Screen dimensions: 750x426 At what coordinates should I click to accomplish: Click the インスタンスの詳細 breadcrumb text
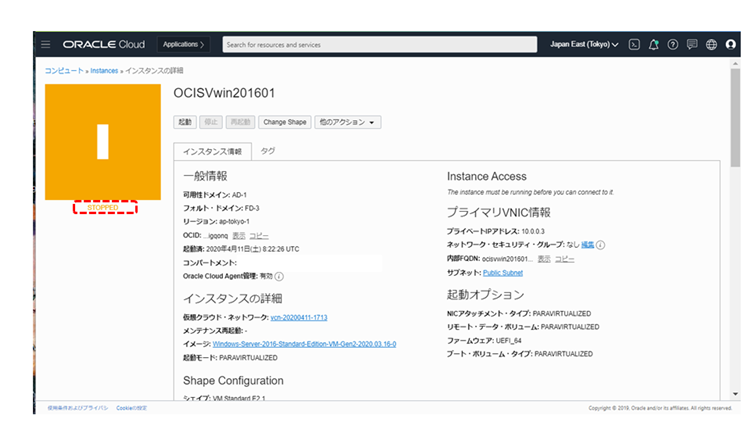154,71
